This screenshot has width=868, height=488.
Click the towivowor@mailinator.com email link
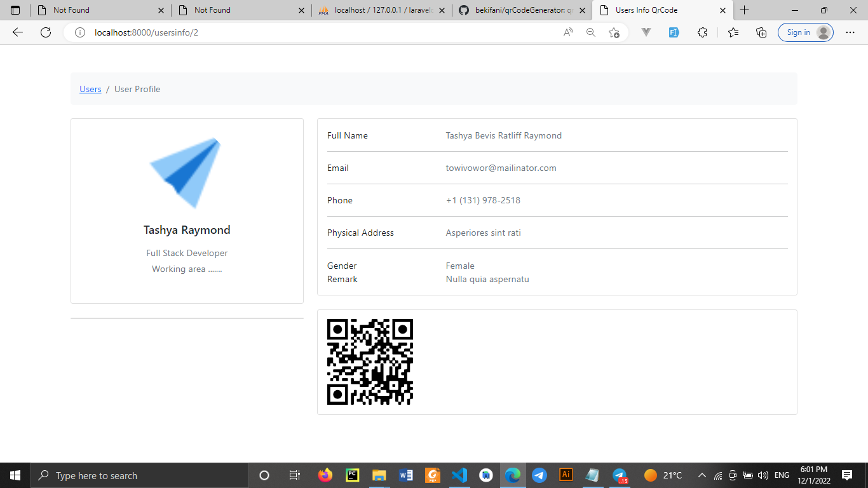click(x=501, y=168)
